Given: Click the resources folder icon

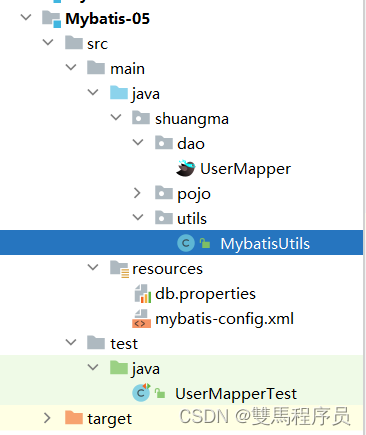Looking at the screenshot, I should coord(119,269).
